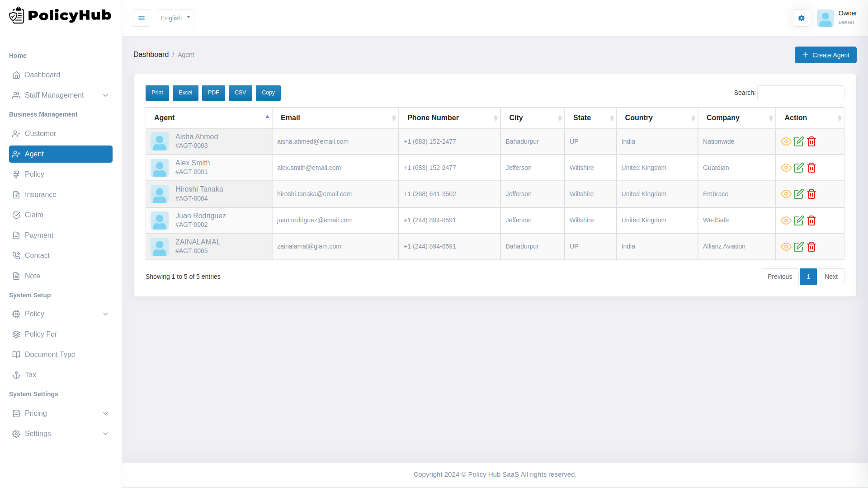Screen dimensions: 868x488
Task: View details for ZAINALAMAL
Action: click(785, 247)
